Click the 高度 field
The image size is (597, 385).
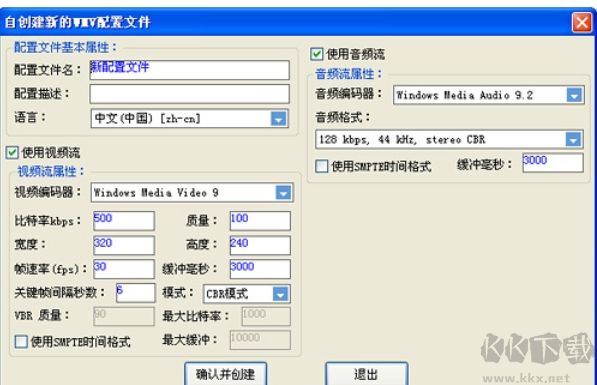pos(260,245)
